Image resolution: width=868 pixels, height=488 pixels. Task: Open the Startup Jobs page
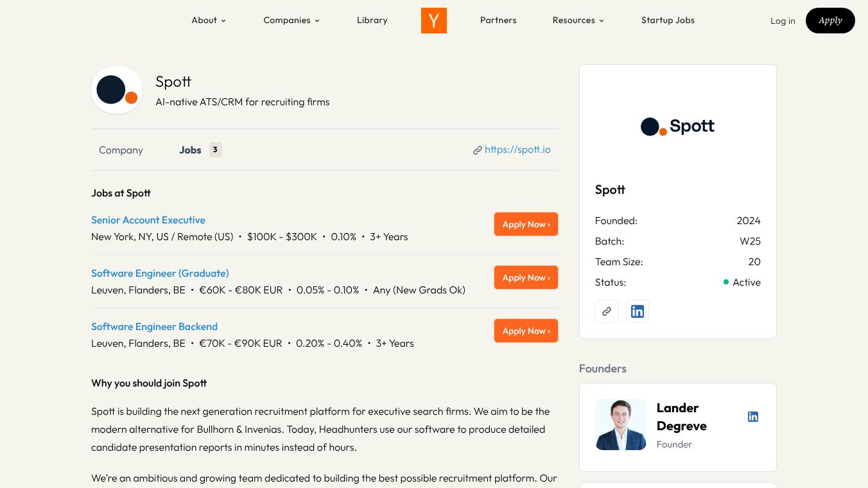click(668, 21)
